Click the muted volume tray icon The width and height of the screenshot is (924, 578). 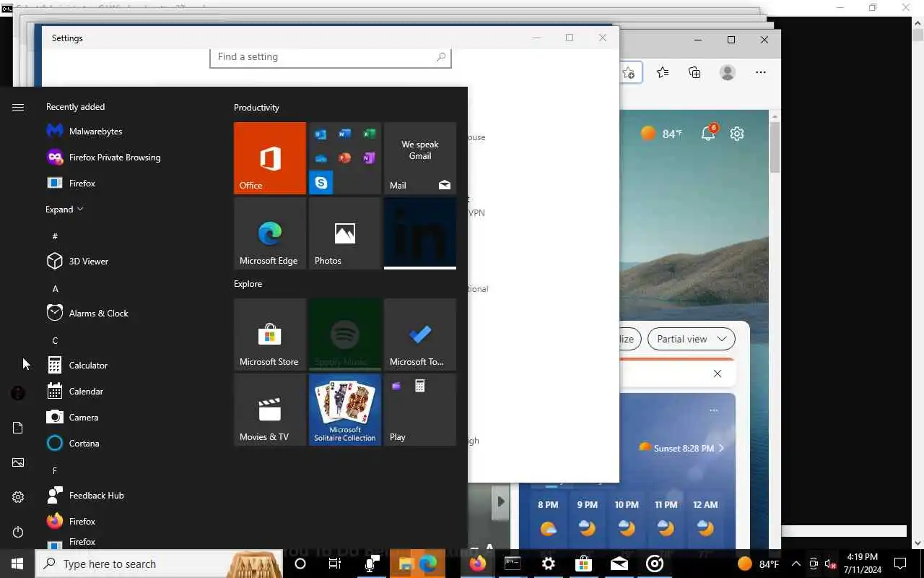830,564
